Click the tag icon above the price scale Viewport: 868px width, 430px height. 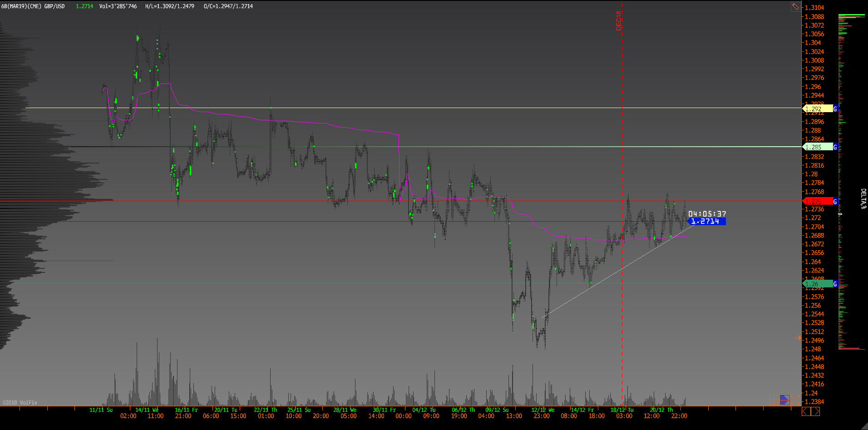(x=795, y=7)
